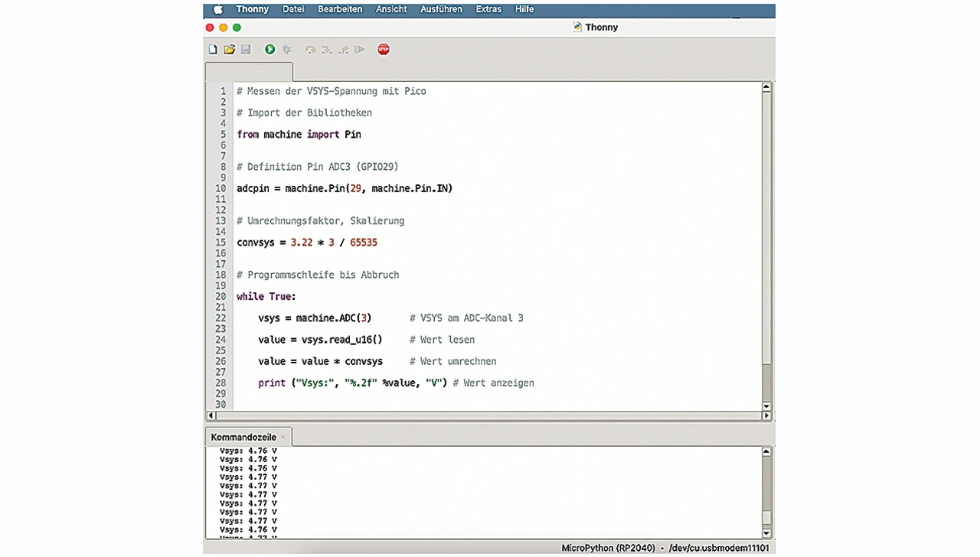Viewport: 980px width, 557px height.
Task: Save the script with the floppy icon
Action: [246, 50]
